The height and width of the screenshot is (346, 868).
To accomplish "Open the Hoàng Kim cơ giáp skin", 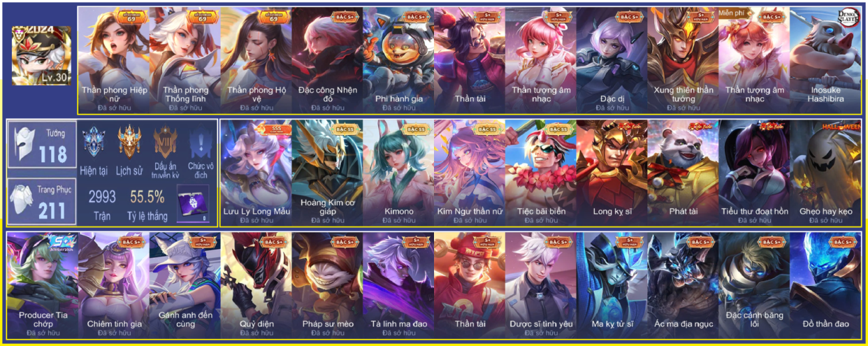I will click(327, 173).
